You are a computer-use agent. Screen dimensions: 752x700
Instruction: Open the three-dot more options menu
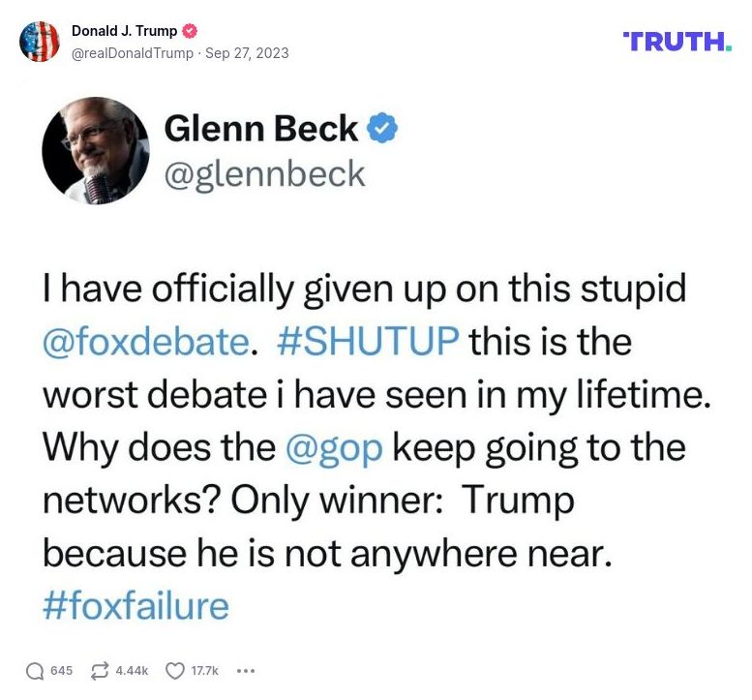245,670
